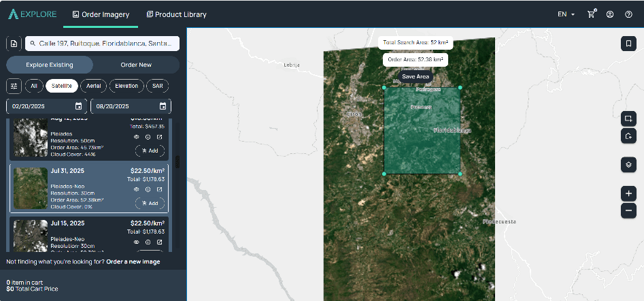
Task: Open the filter settings sliders button
Action: click(x=14, y=86)
